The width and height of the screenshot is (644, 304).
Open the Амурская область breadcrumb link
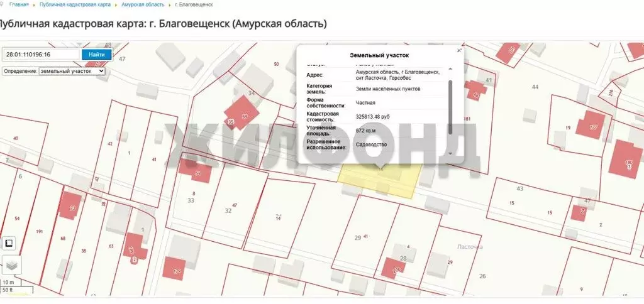(143, 4)
